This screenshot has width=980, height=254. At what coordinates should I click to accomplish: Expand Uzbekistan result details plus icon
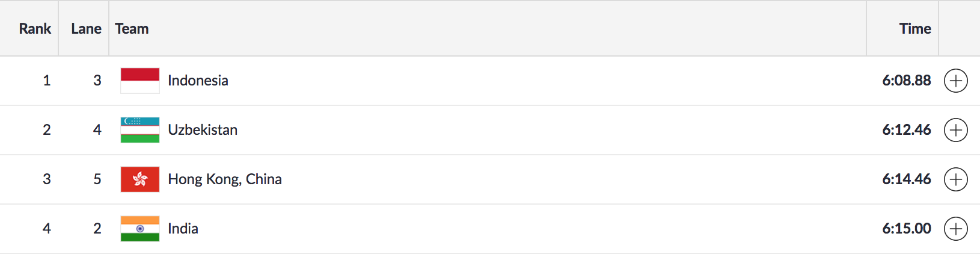pos(955,130)
